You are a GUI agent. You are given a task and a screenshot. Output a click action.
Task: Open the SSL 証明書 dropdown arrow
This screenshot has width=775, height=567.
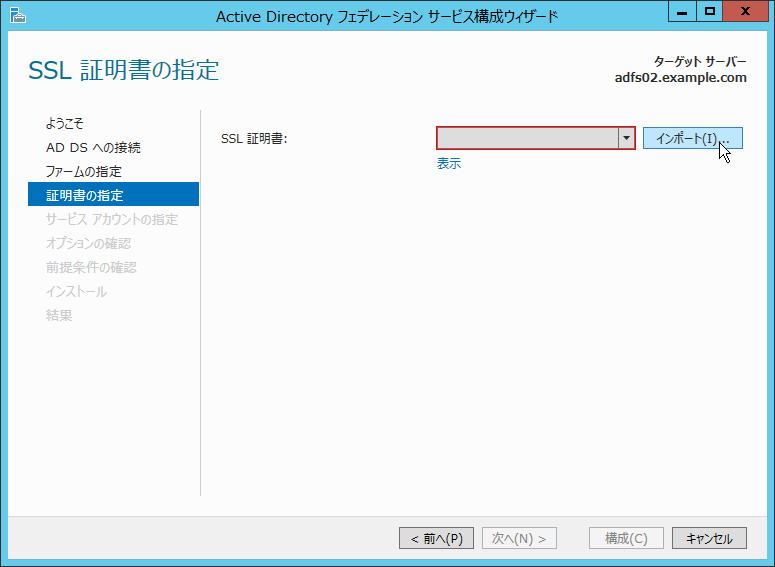click(626, 138)
